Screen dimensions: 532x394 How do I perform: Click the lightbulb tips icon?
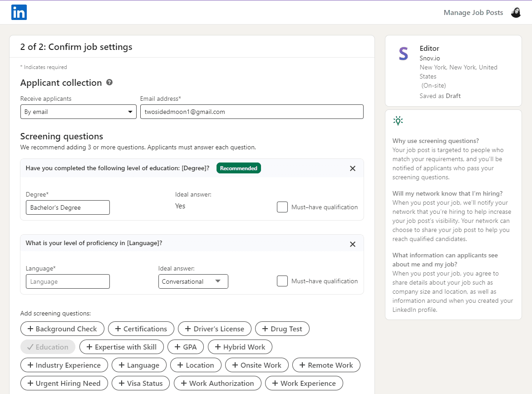click(x=398, y=121)
